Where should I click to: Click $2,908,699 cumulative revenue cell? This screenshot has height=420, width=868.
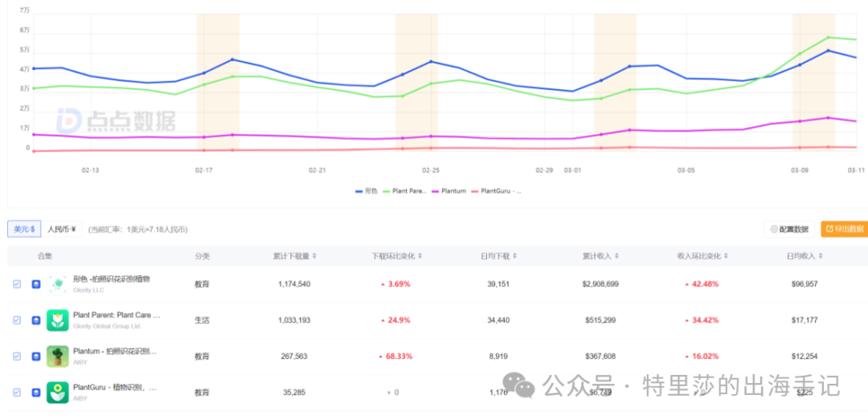coord(600,284)
